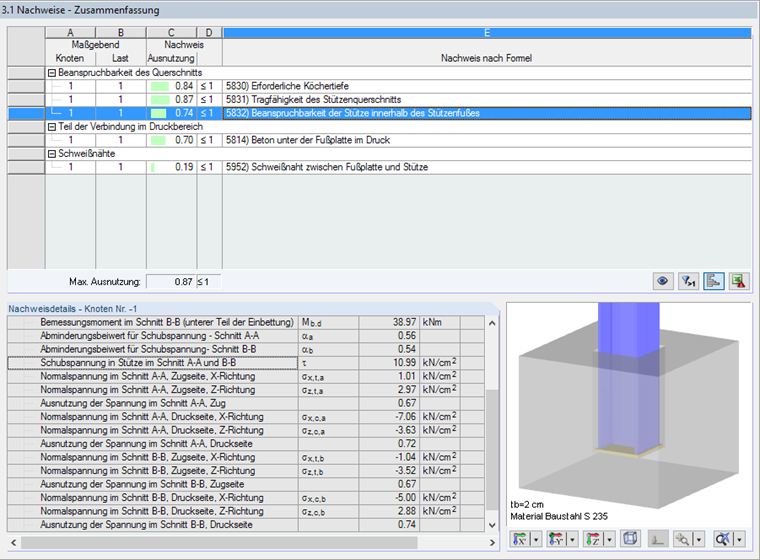The width and height of the screenshot is (760, 560).
Task: Click the eye view mode icon
Action: pyautogui.click(x=663, y=281)
